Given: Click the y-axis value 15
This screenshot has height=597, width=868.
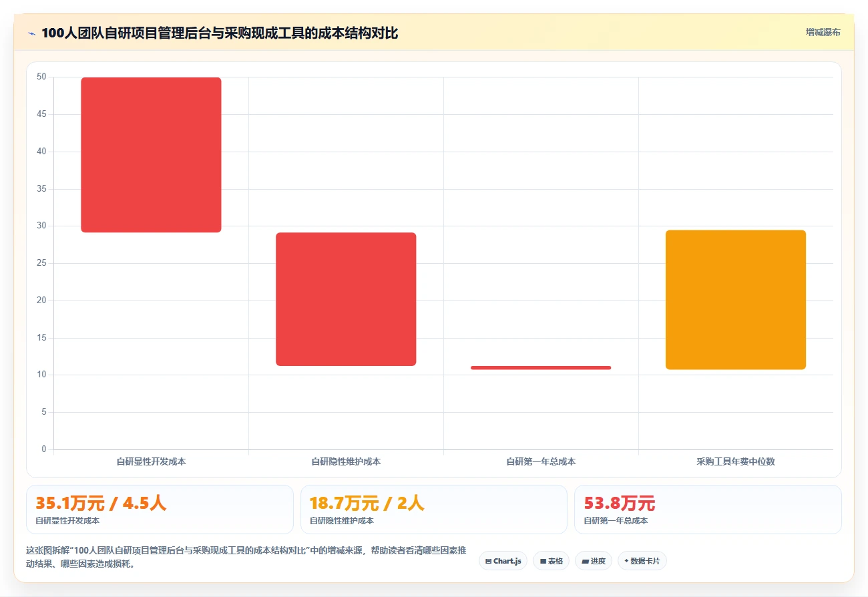Looking at the screenshot, I should [x=41, y=338].
